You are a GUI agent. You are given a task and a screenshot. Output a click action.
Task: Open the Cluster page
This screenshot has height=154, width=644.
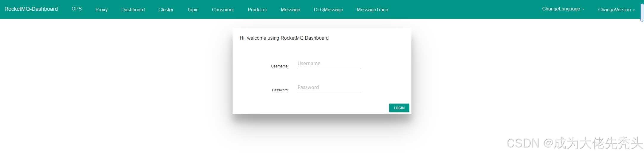point(166,10)
